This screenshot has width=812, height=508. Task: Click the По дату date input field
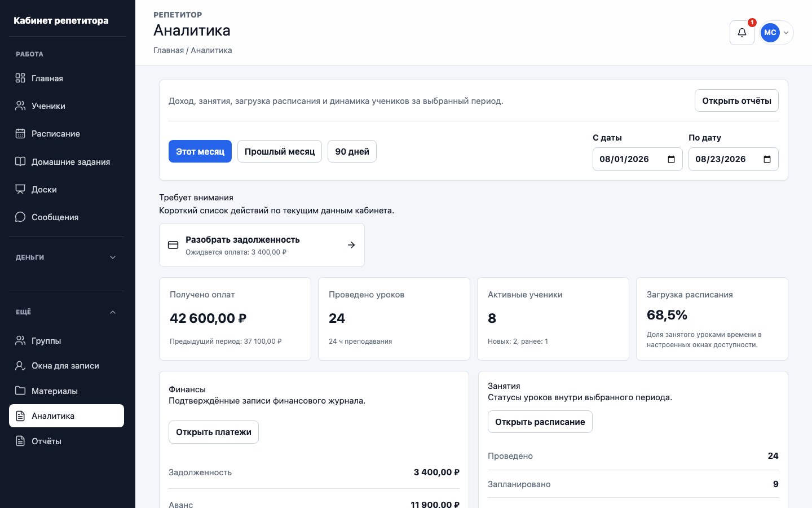point(734,159)
